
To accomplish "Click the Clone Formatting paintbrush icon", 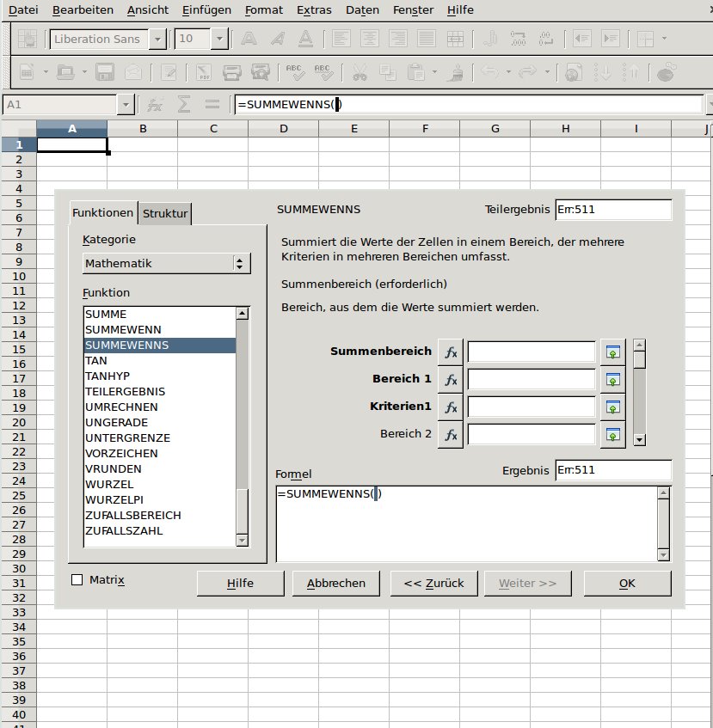I will [455, 72].
